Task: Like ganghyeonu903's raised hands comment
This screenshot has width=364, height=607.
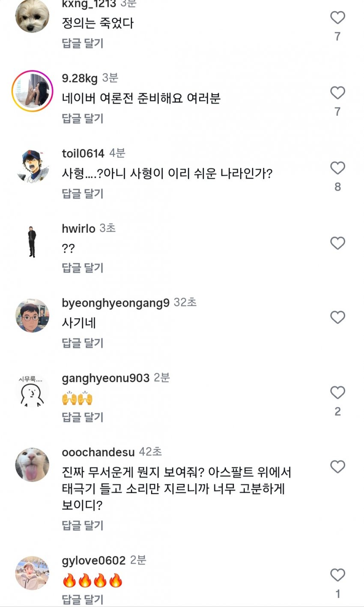Action: (x=337, y=392)
